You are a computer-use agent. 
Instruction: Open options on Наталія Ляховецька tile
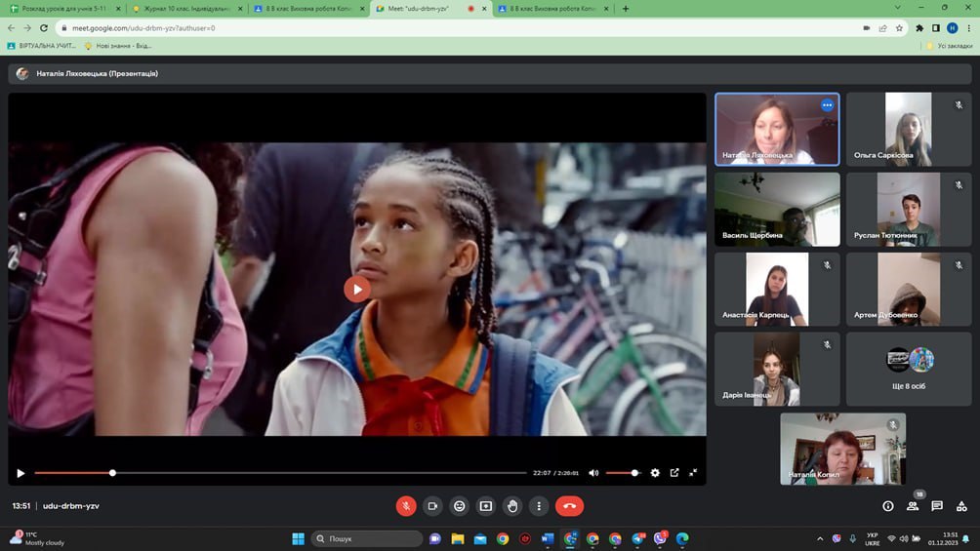(827, 105)
